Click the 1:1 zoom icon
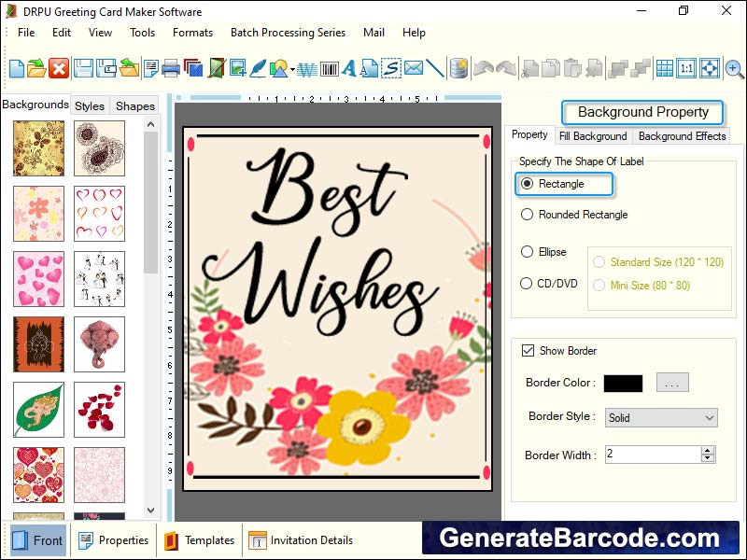The image size is (747, 560). point(685,68)
